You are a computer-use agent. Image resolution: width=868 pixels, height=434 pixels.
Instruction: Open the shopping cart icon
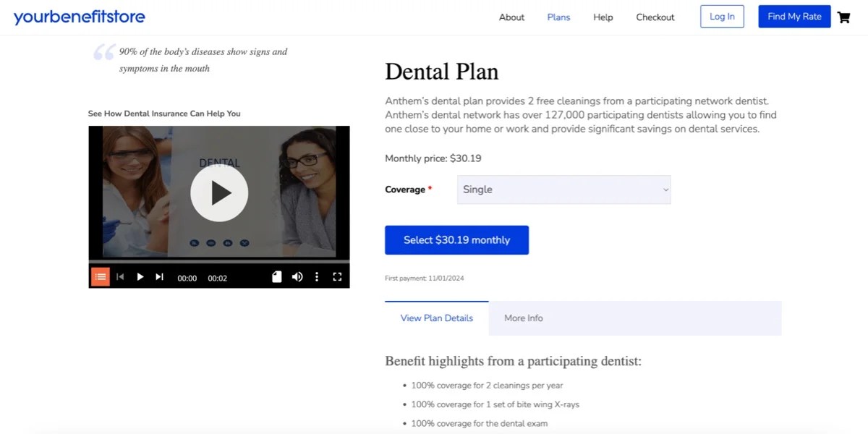[843, 17]
